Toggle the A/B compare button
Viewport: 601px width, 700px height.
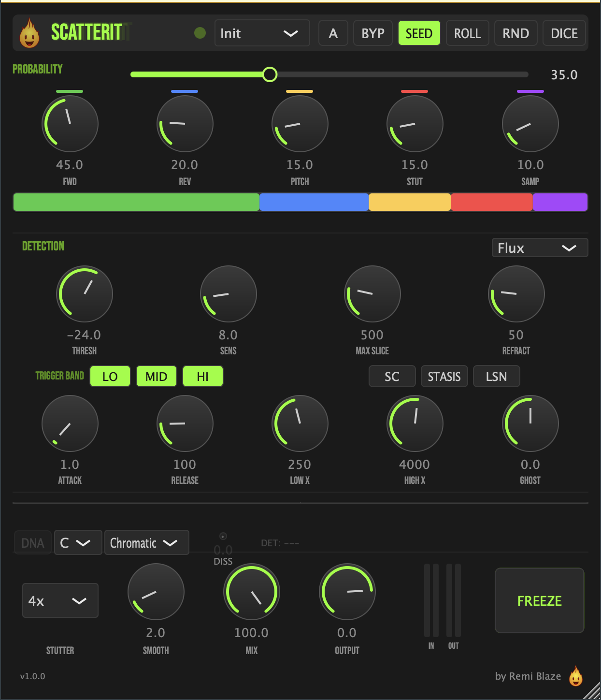click(333, 33)
